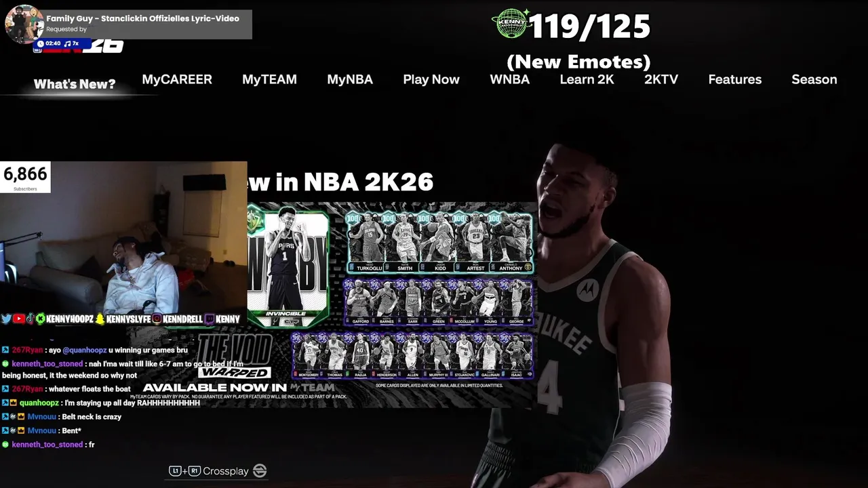Click quanhoopz username in chat
This screenshot has height=488, width=868.
(39, 403)
